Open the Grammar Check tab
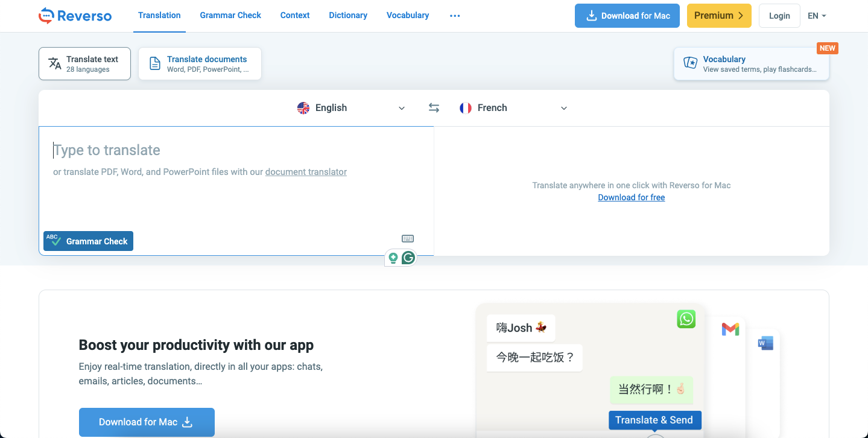The width and height of the screenshot is (868, 438). [230, 15]
